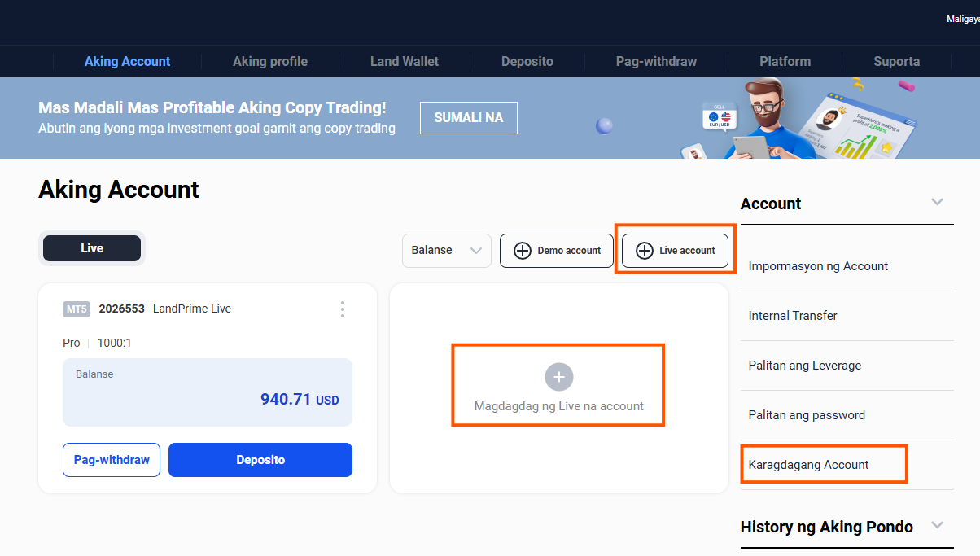Image resolution: width=980 pixels, height=556 pixels.
Task: Switch to the Aking profile tab
Action: pos(269,61)
